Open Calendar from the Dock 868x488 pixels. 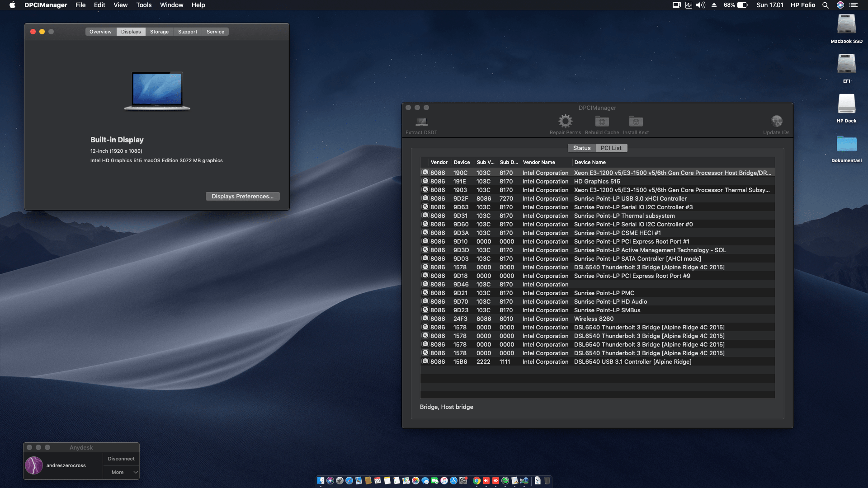[x=377, y=481]
